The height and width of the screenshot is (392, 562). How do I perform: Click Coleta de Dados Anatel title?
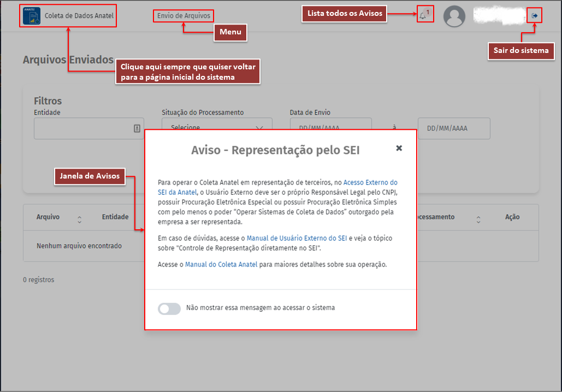coord(79,16)
